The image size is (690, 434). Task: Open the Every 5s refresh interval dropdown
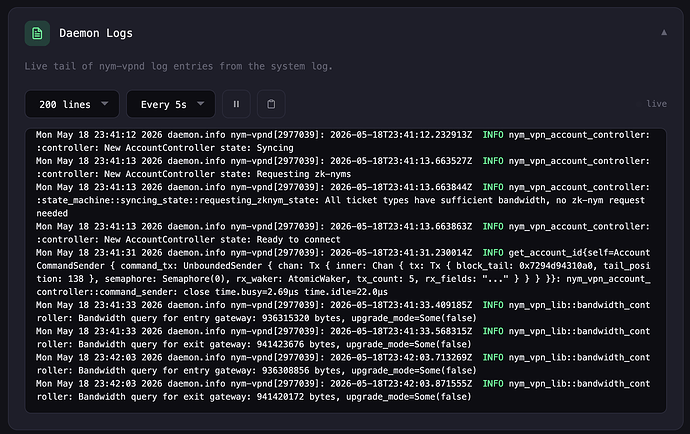coord(171,104)
